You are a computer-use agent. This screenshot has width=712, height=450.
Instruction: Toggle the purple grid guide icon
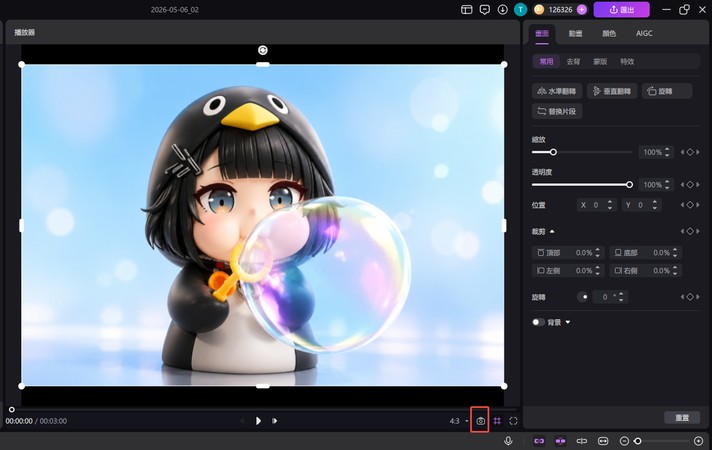coord(497,421)
